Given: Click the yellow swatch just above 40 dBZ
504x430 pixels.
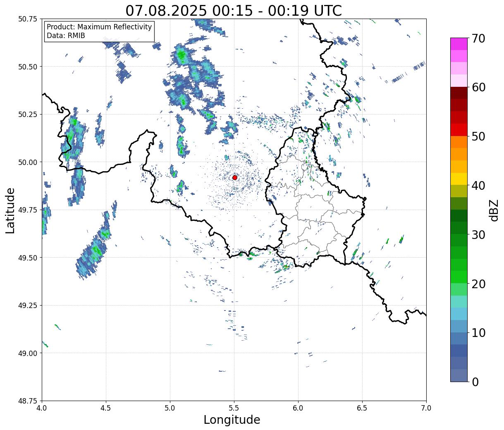Looking at the screenshot, I should point(459,179).
